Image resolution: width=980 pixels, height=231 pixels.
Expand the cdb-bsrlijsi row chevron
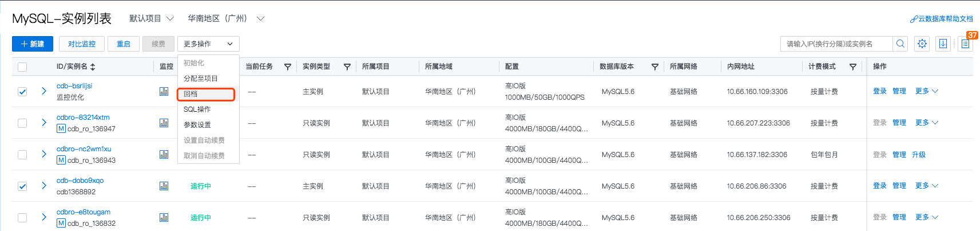pyautogui.click(x=44, y=91)
